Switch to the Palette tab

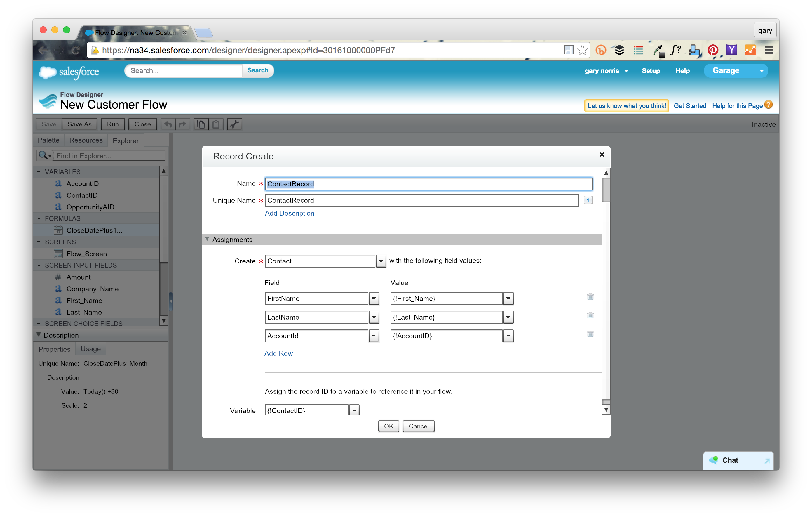pos(48,140)
